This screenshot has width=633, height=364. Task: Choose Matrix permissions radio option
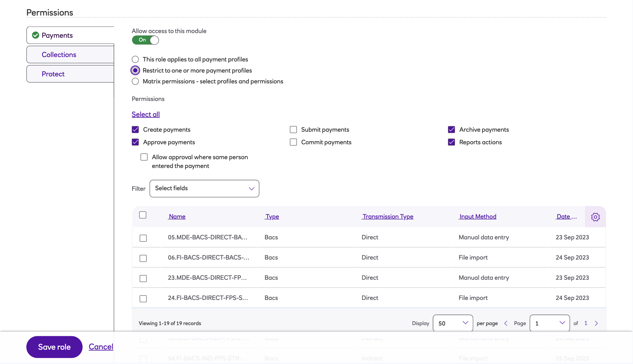coord(135,81)
